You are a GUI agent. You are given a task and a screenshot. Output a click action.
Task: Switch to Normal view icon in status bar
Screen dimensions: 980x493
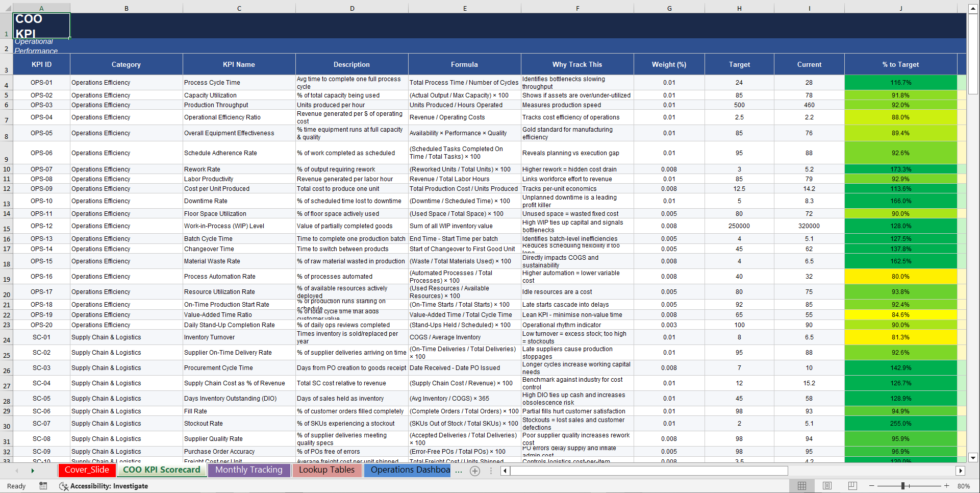[801, 486]
